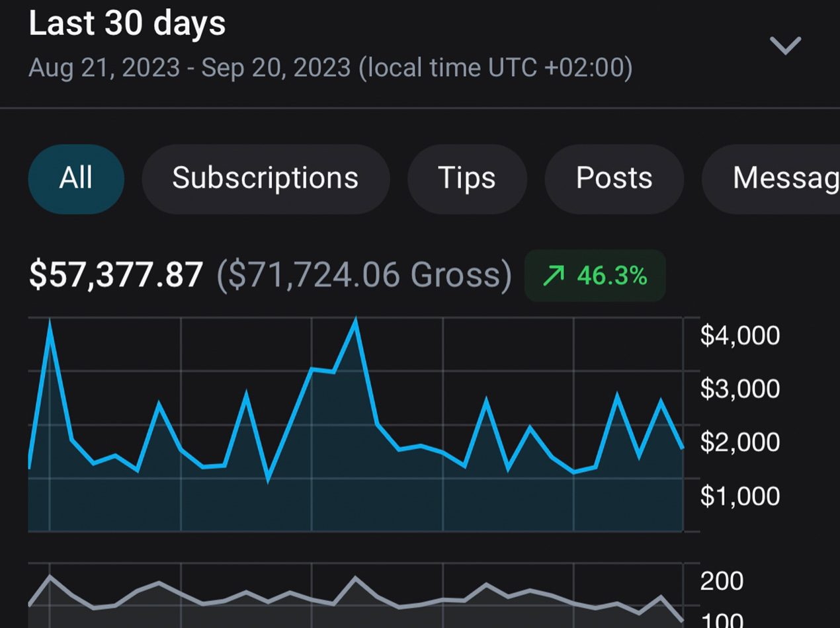Click the $4,000 axis label

tap(740, 336)
